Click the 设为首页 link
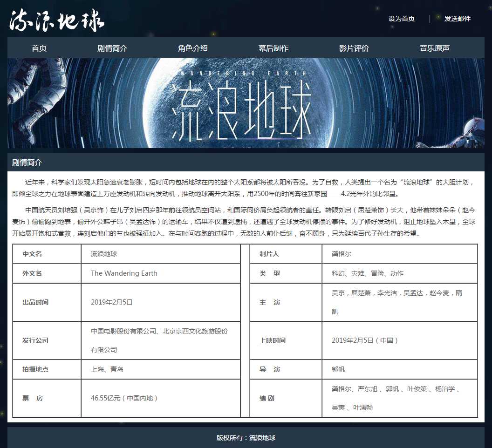 (x=401, y=19)
